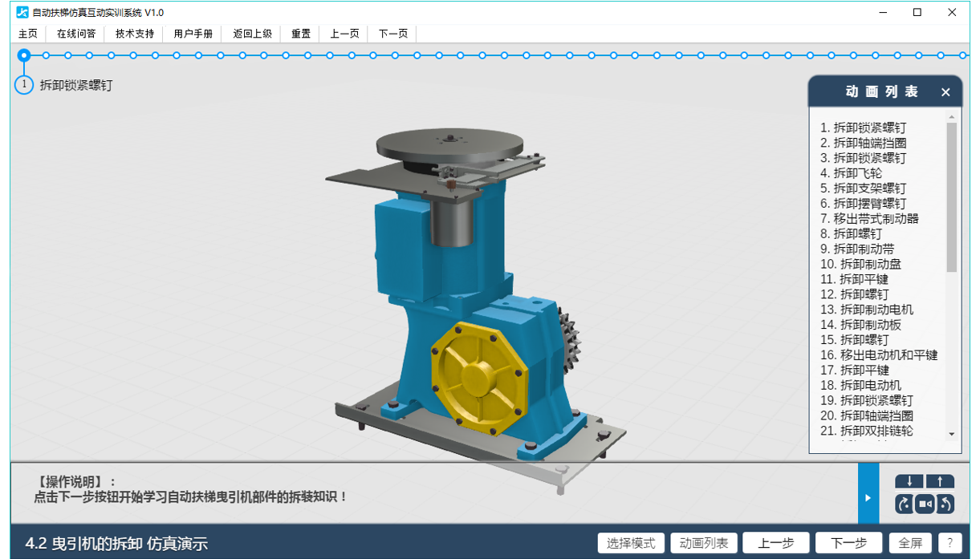Open the 用户手册 menu item
Image resolution: width=980 pixels, height=559 pixels.
tap(193, 34)
